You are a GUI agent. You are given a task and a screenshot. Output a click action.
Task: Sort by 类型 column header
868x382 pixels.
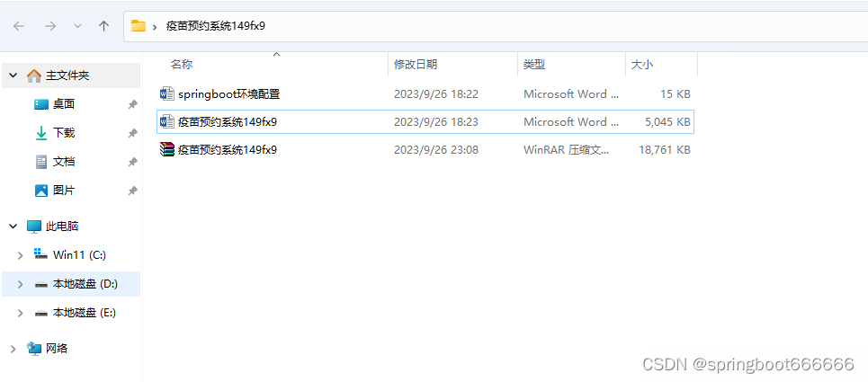[534, 65]
